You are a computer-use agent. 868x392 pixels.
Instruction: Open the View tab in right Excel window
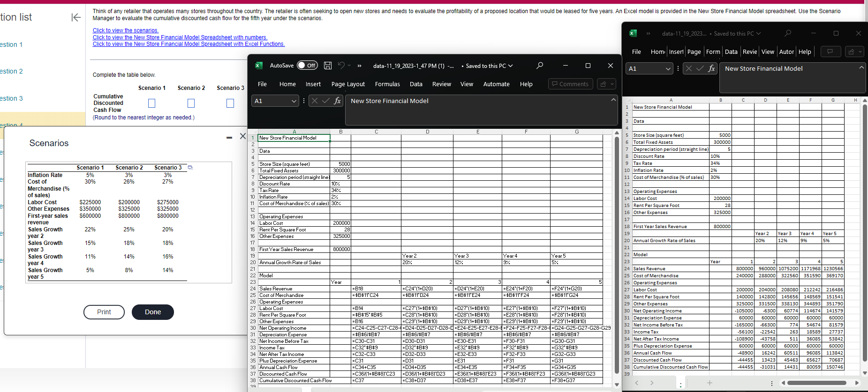(x=768, y=52)
